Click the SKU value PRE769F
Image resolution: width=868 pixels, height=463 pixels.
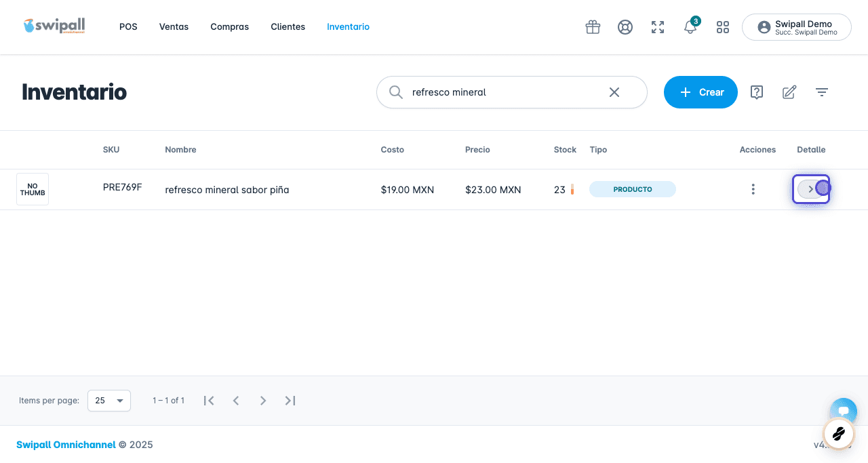pyautogui.click(x=123, y=187)
